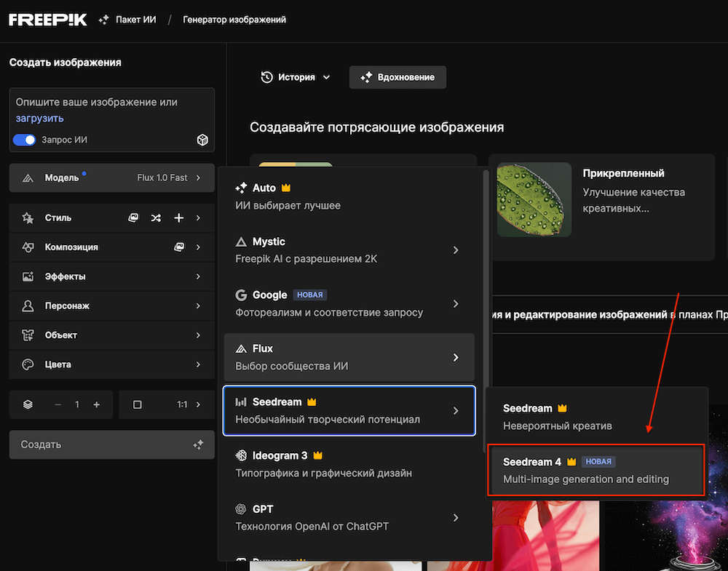Viewport: 728px width, 571px height.
Task: Expand the Персонаж section
Action: [x=112, y=306]
